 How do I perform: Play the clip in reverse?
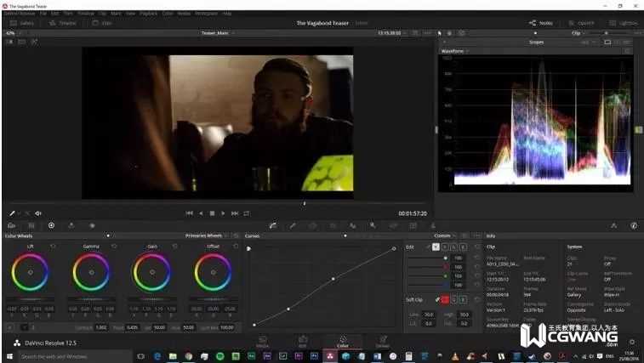point(201,213)
